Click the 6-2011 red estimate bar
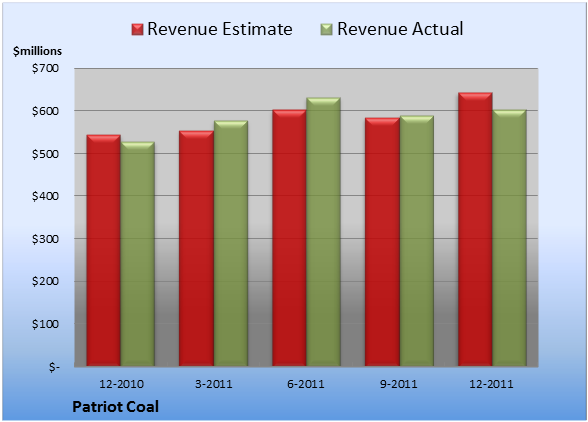The image size is (588, 422). tap(289, 238)
